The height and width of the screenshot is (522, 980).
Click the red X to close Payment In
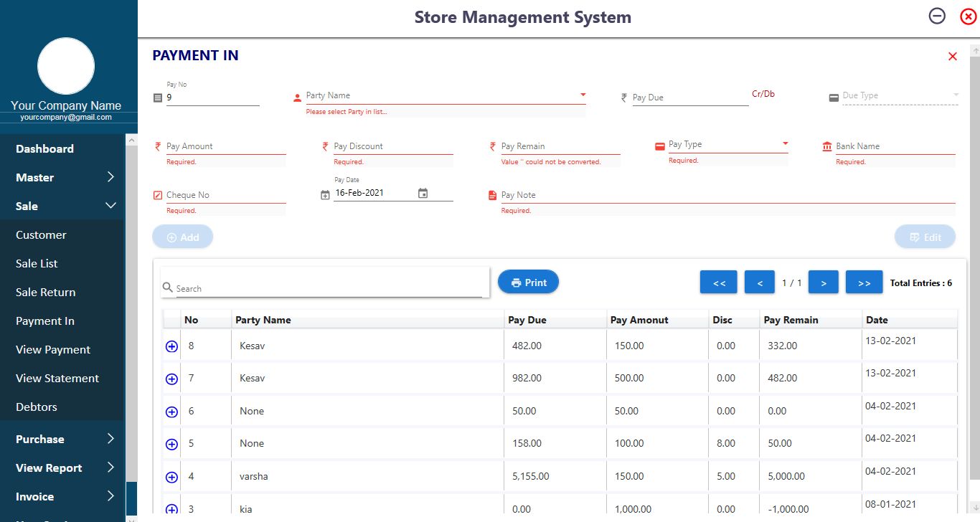coord(953,57)
